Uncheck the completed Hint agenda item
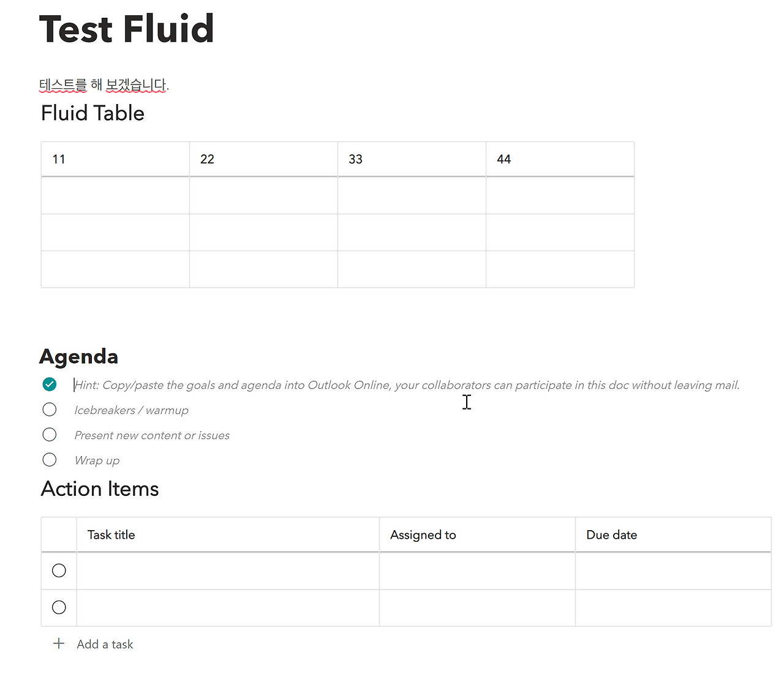The width and height of the screenshot is (784, 674). (x=50, y=384)
